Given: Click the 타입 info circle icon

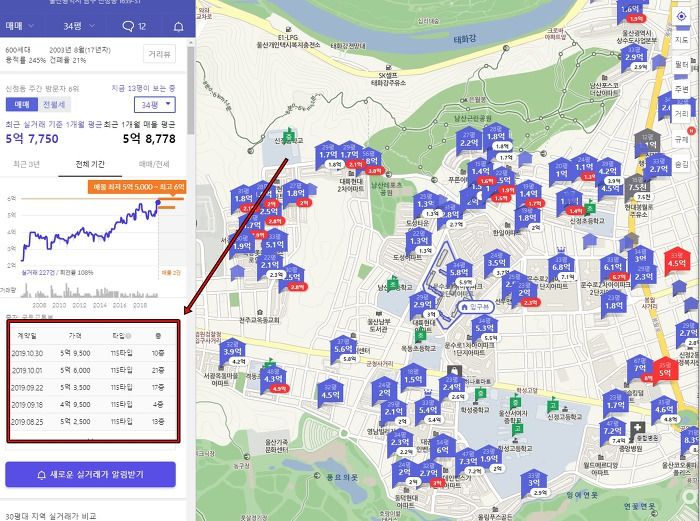Looking at the screenshot, I should 128,336.
